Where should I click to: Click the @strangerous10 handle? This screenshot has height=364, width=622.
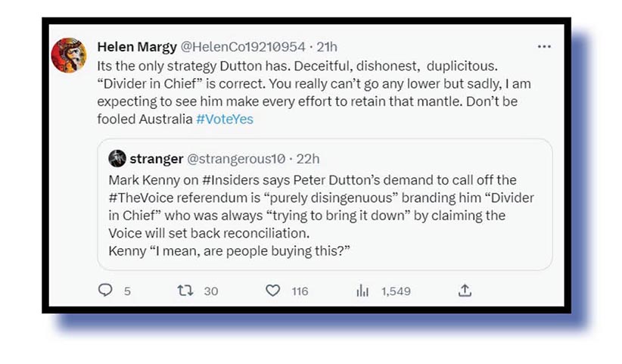tap(235, 158)
